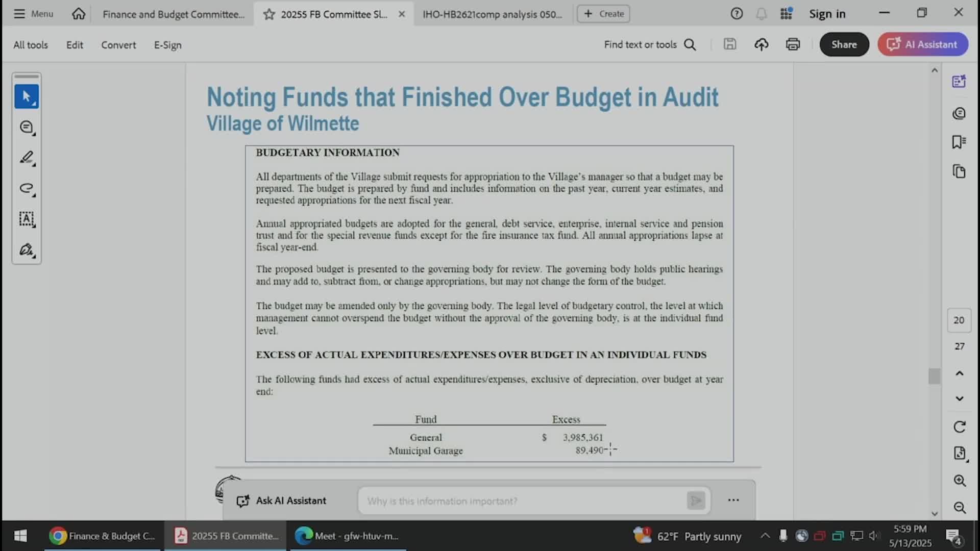The image size is (980, 551).
Task: Open the page display settings icon
Action: [959, 453]
